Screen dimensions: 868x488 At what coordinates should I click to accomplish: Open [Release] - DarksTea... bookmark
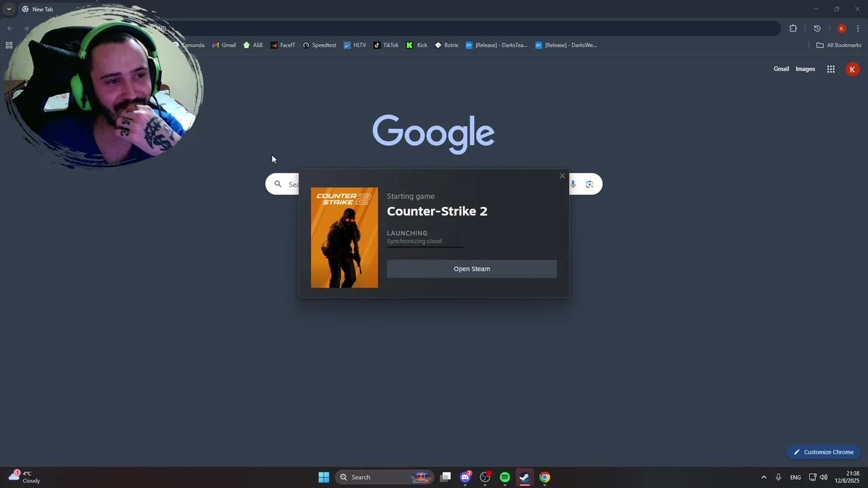coord(496,45)
